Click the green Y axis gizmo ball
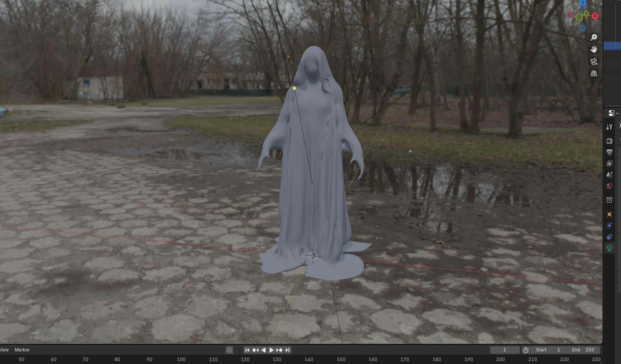Screen dimensions: 621x364 587,13
